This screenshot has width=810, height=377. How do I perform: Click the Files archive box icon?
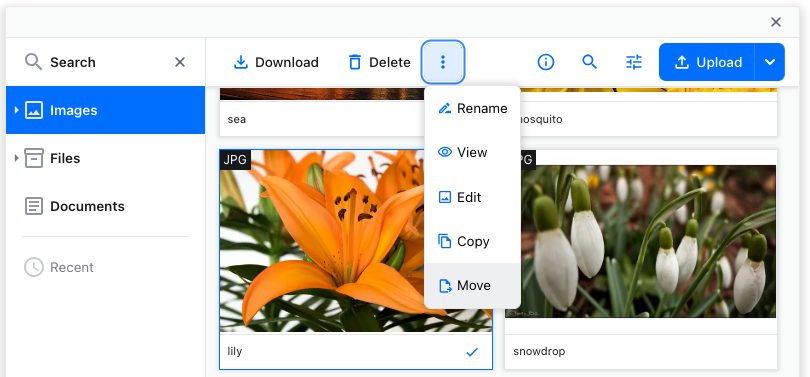pyautogui.click(x=34, y=158)
